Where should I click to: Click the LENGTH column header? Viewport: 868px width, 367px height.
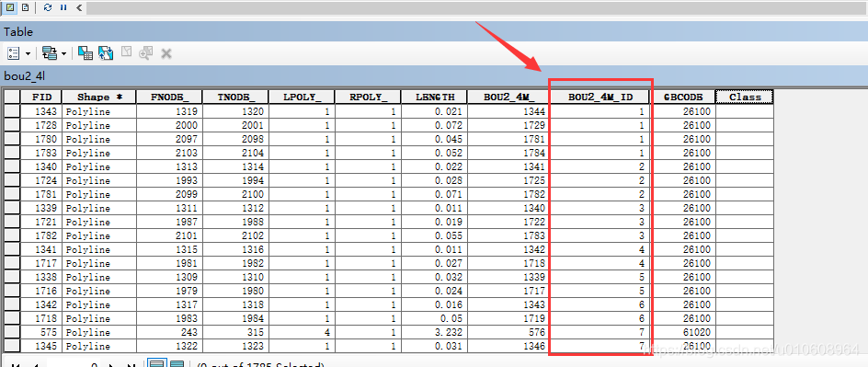pos(434,97)
